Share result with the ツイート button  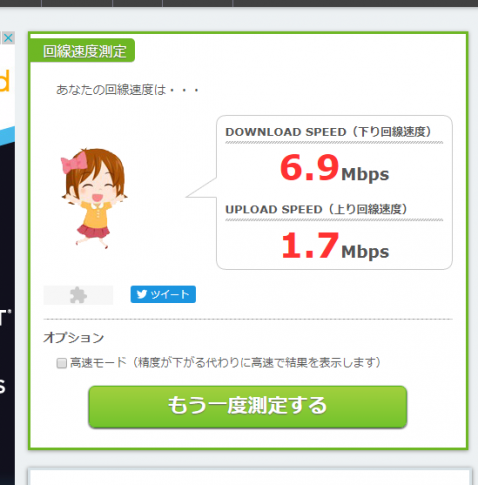[163, 294]
